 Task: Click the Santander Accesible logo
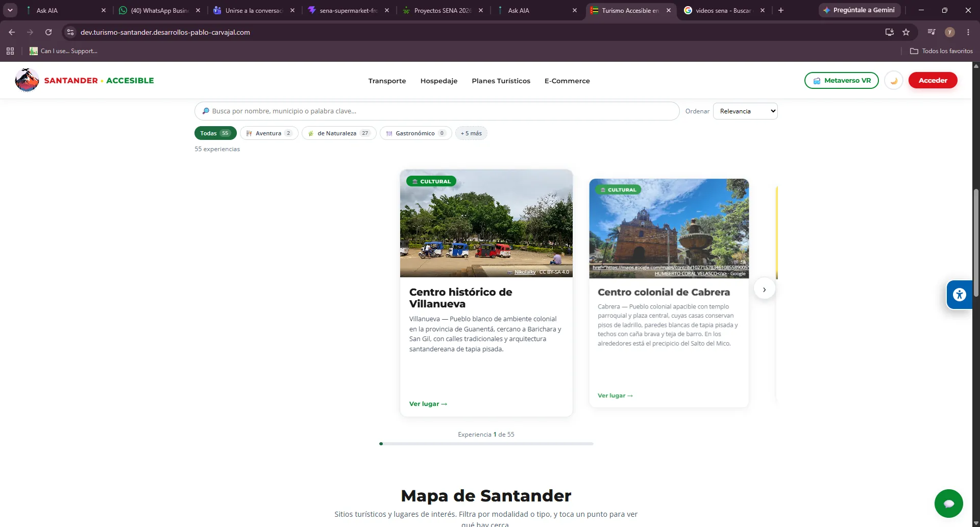pos(85,80)
